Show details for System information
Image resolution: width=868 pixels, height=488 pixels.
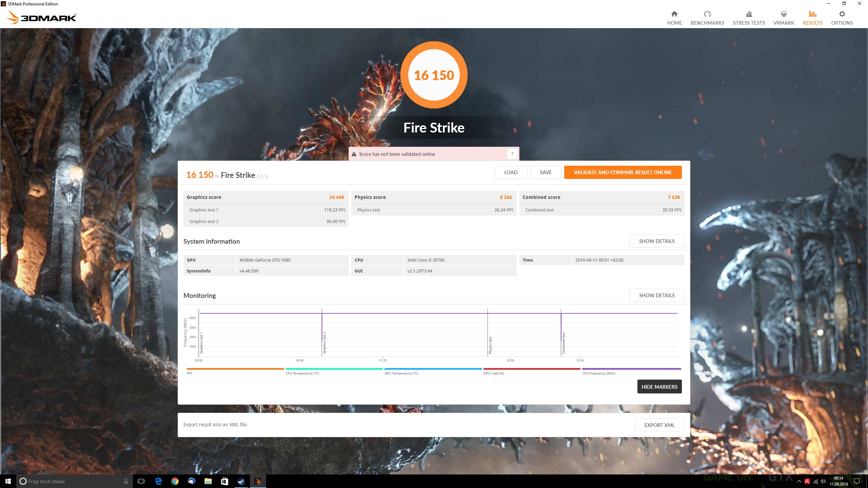[656, 241]
